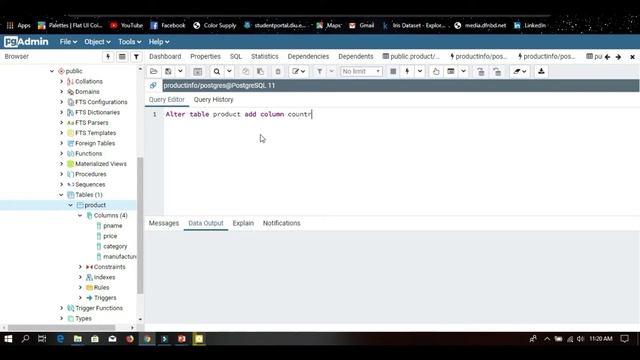Switch to the Statistics tab
The image size is (640, 360).
tap(264, 56)
